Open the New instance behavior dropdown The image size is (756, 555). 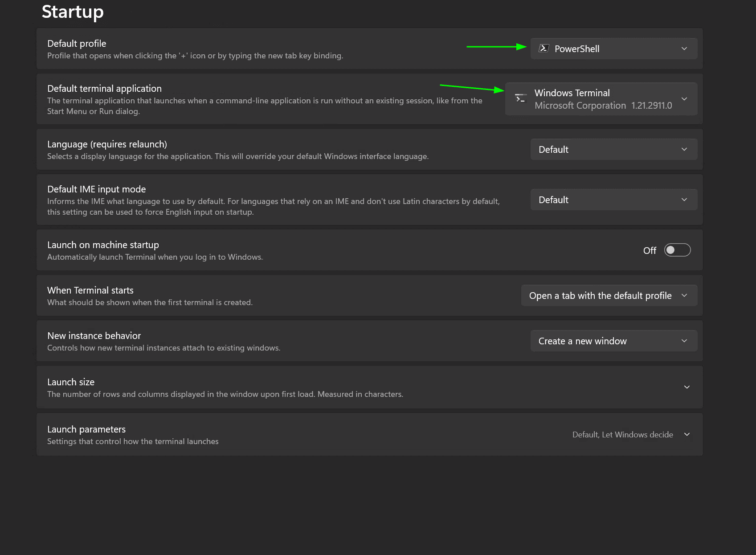click(x=613, y=341)
